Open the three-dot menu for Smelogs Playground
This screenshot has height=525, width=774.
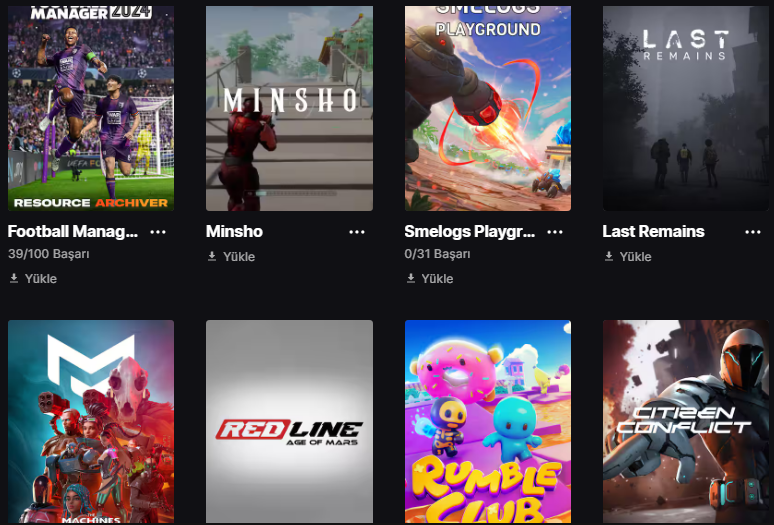[555, 232]
